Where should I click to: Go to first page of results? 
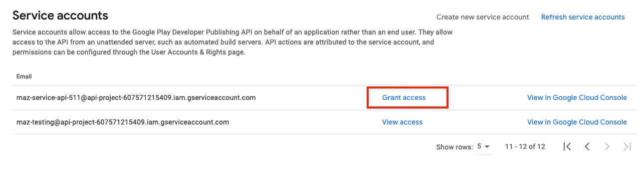pyautogui.click(x=567, y=146)
